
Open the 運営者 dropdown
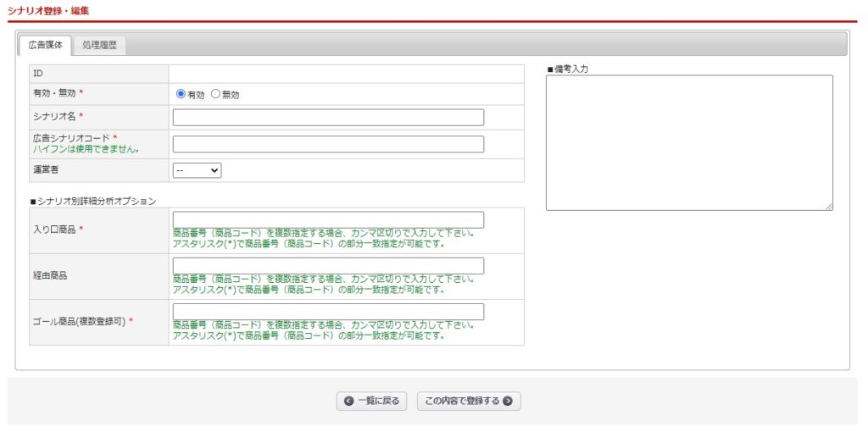point(197,170)
